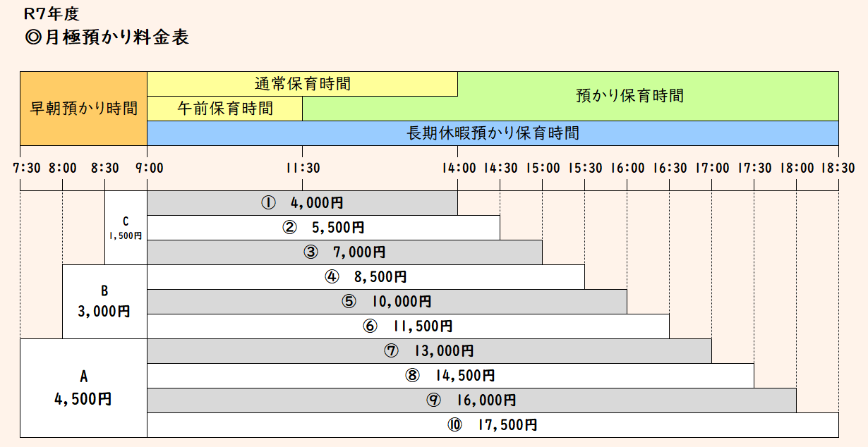Click the 午前保育時間 yellow bar
The height and width of the screenshot is (447, 868).
[225, 109]
